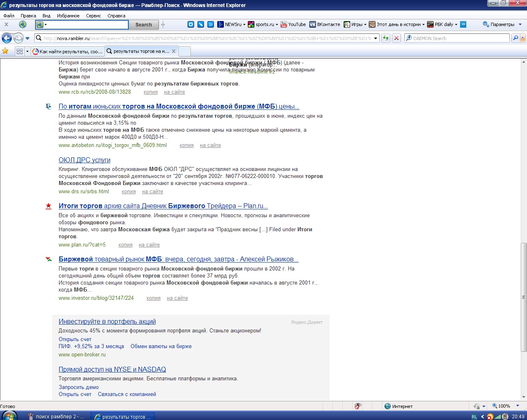Open the Вид menu
This screenshot has width=527, height=420.
(x=47, y=16)
